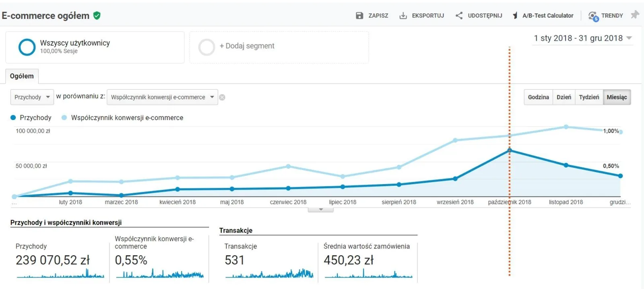This screenshot has height=289, width=644.
Task: Click the E-commerce ogółem report title
Action: click(45, 16)
